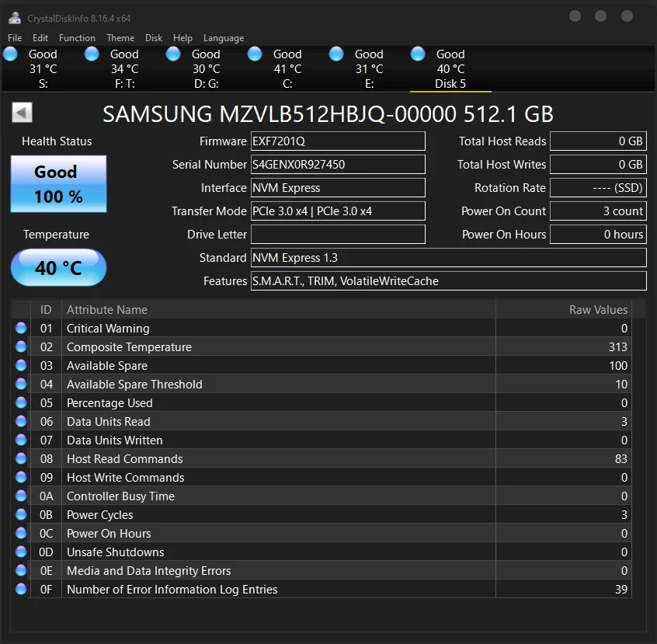The width and height of the screenshot is (657, 644).
Task: Select the Host Read Commands attribute name
Action: 125,459
